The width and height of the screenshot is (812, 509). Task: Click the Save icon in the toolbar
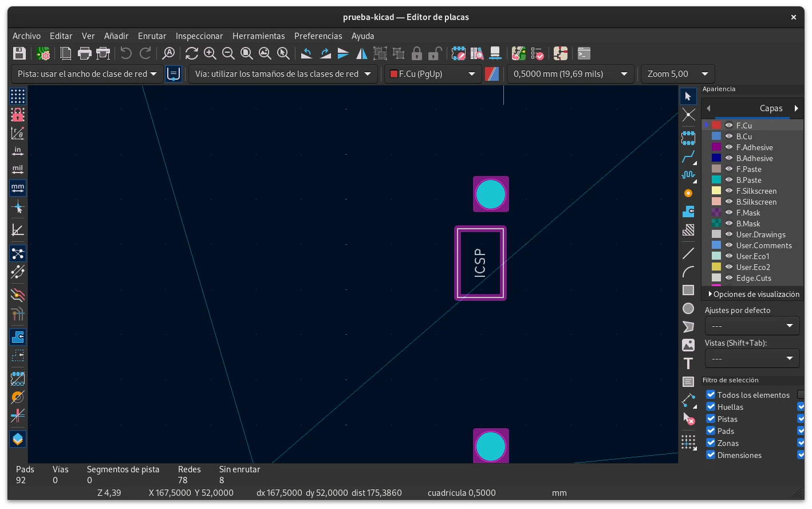point(19,54)
